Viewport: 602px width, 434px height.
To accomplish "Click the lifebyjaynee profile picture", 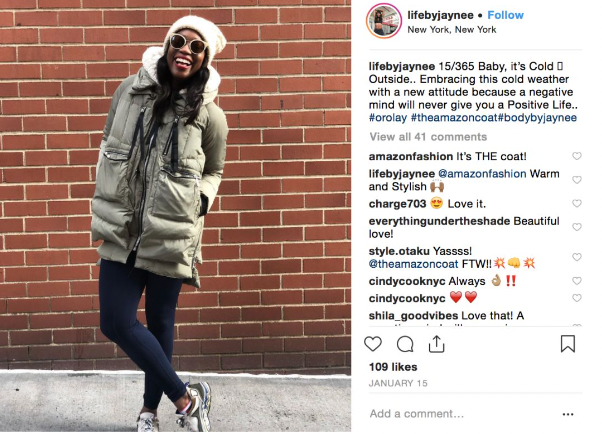I will pos(384,21).
